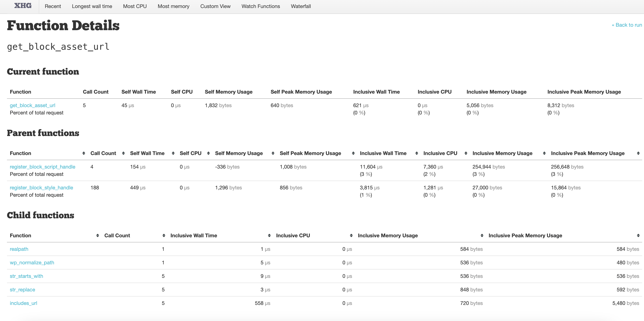
Task: Open register_block_style_handle parent function
Action: tap(41, 188)
